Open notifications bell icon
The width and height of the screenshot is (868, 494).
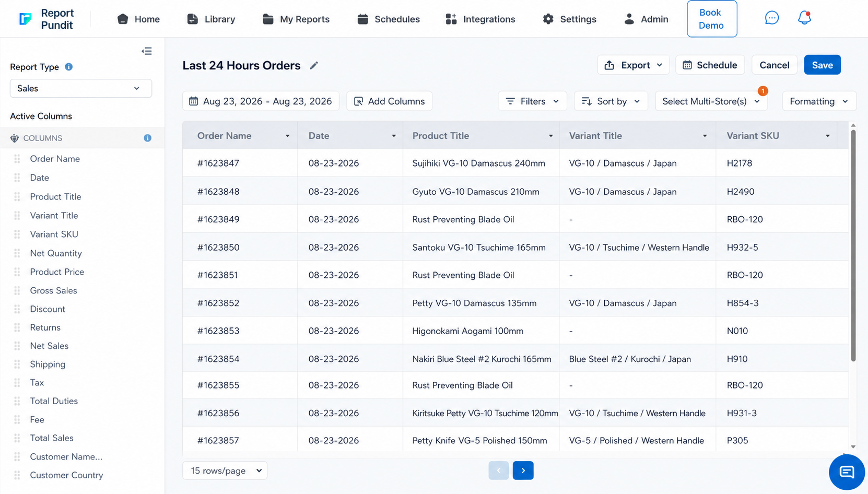point(804,18)
